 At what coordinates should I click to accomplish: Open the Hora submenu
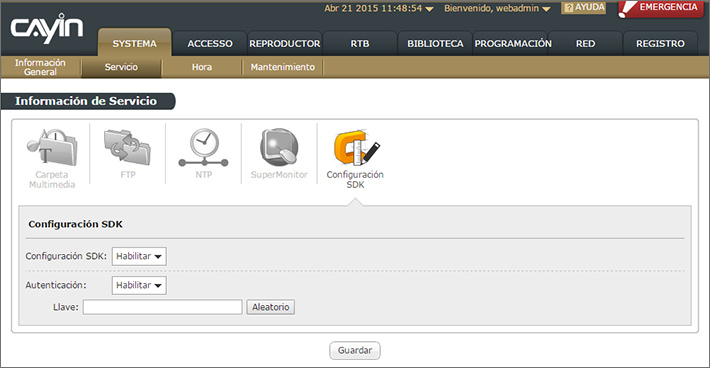(x=201, y=67)
